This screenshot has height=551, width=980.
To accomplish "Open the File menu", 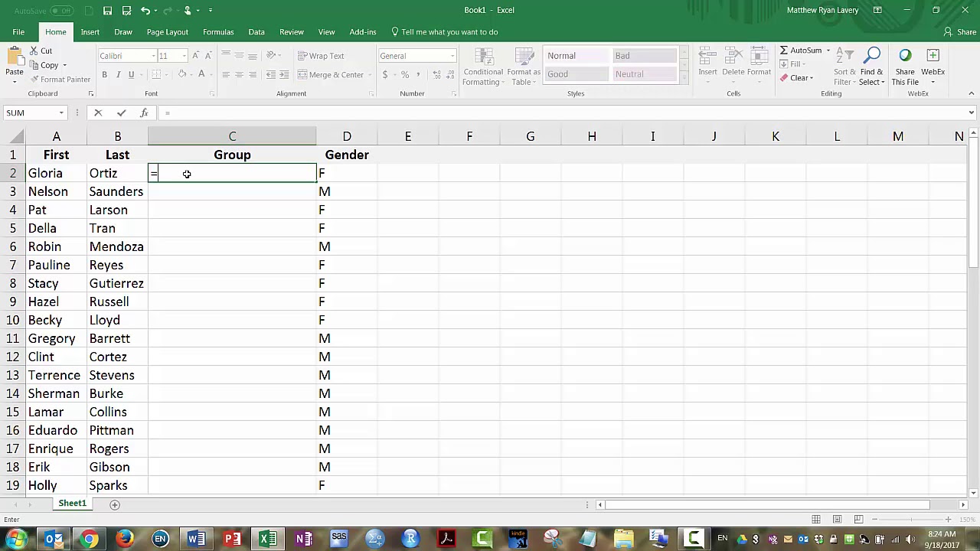I will (18, 32).
